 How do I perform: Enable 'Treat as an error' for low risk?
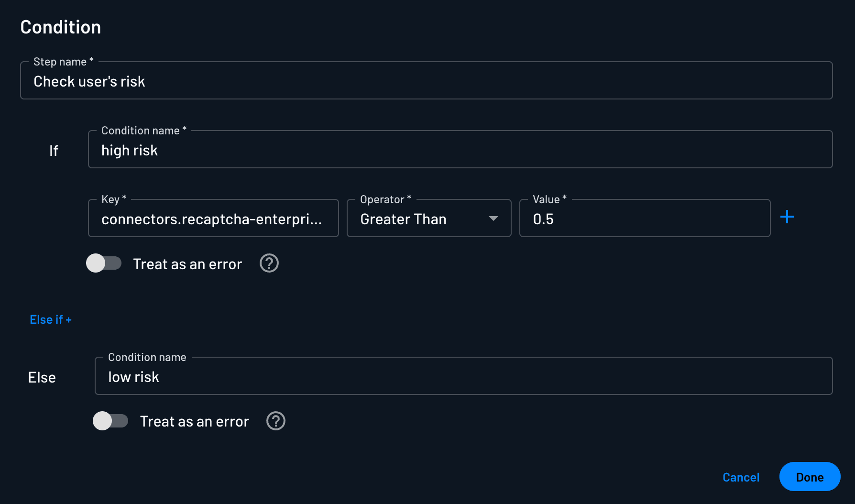110,421
